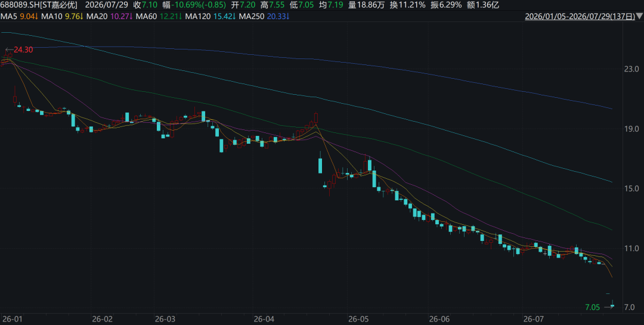Click the 15.0 price axis label

click(x=631, y=188)
